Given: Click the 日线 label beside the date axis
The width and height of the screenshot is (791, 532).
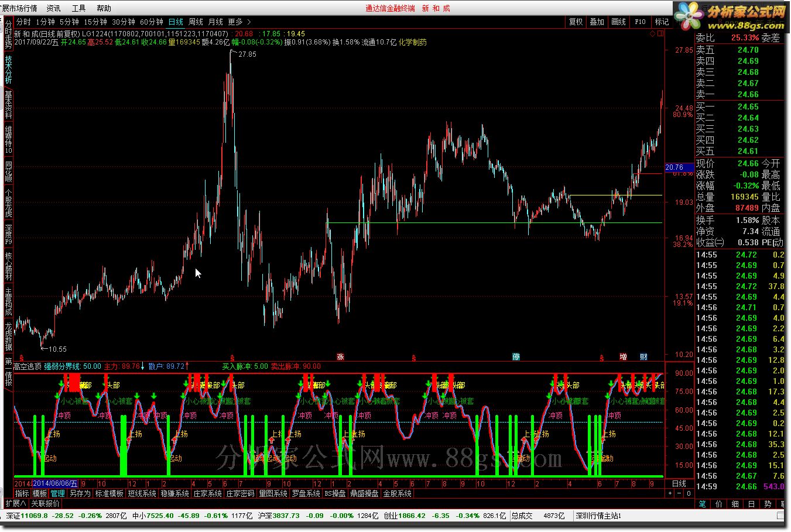Looking at the screenshot, I should coord(679,484).
